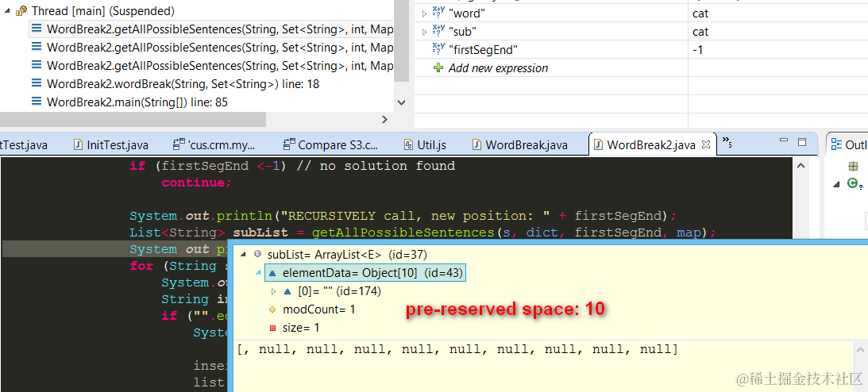Click the green plus icon for new expression
This screenshot has width=868, height=392.
(x=438, y=68)
